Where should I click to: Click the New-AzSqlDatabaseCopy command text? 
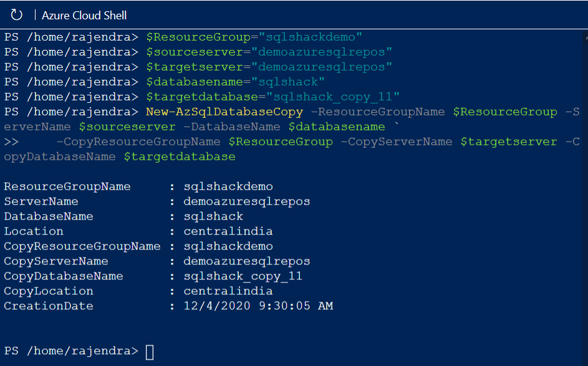(224, 112)
